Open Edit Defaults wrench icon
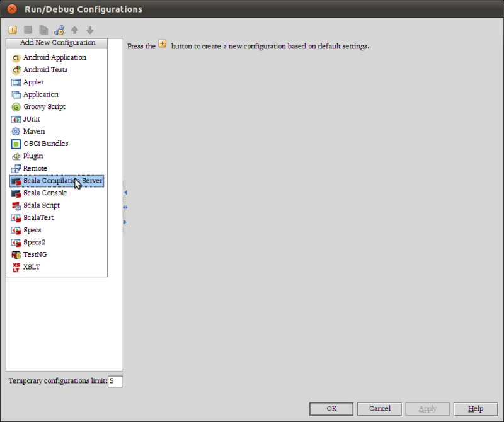This screenshot has height=422, width=504. tap(59, 30)
